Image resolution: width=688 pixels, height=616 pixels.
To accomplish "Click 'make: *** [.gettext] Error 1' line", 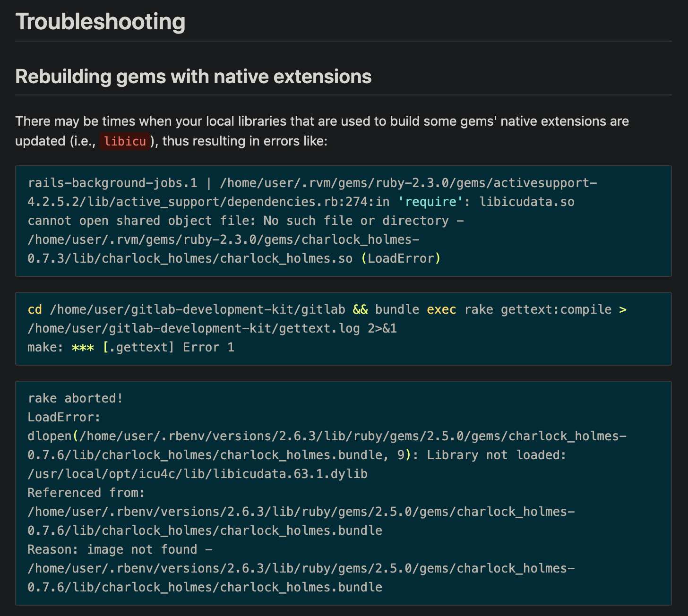I will (x=131, y=347).
